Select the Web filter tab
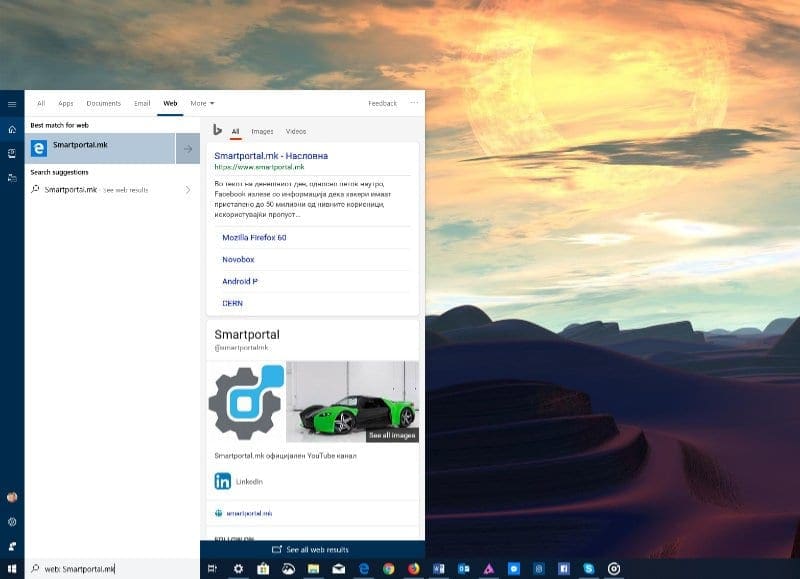The height and width of the screenshot is (579, 800). click(170, 104)
